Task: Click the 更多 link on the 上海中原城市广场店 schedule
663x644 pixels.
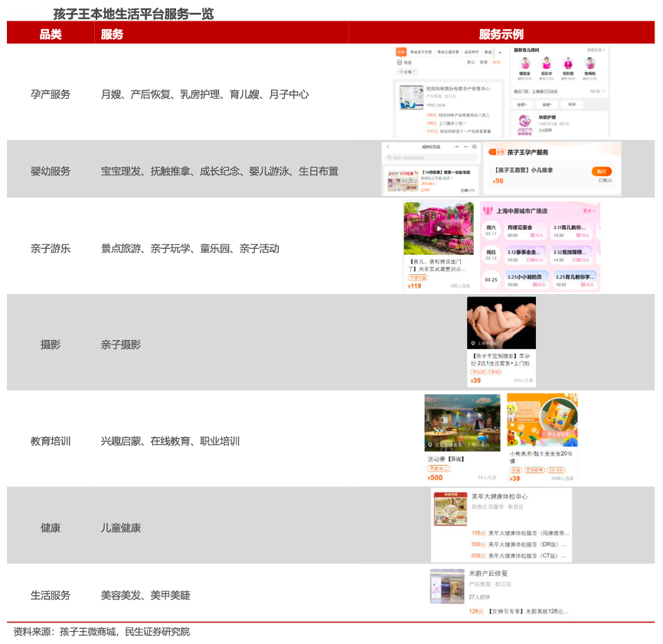Action: point(588,210)
